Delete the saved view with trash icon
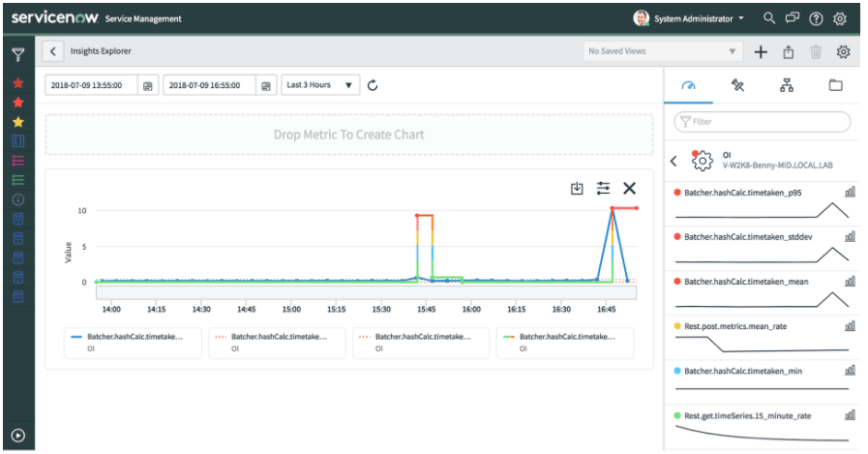This screenshot has height=454, width=868. (x=816, y=52)
